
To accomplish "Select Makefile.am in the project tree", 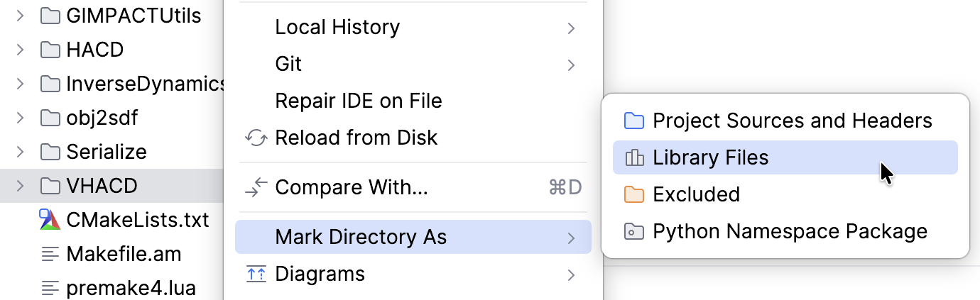I will (x=123, y=254).
